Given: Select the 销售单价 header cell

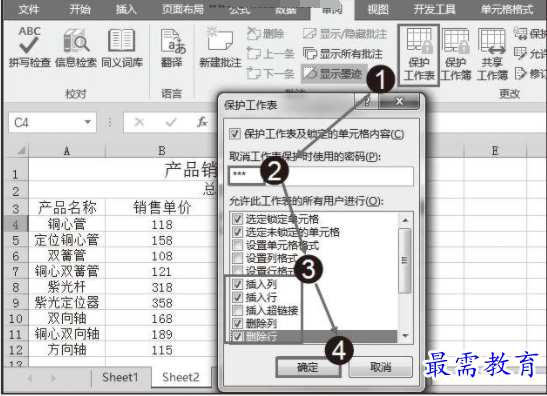Looking at the screenshot, I should click(x=162, y=208).
